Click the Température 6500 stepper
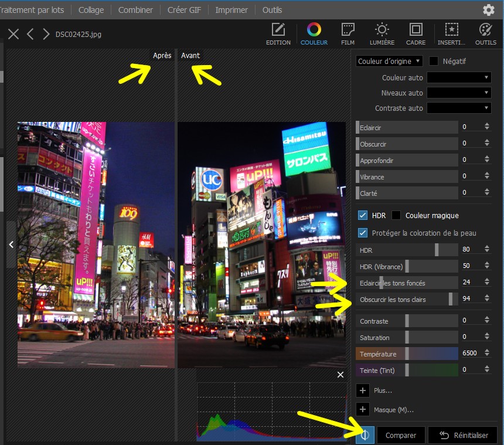The height and width of the screenshot is (445, 504). point(487,353)
